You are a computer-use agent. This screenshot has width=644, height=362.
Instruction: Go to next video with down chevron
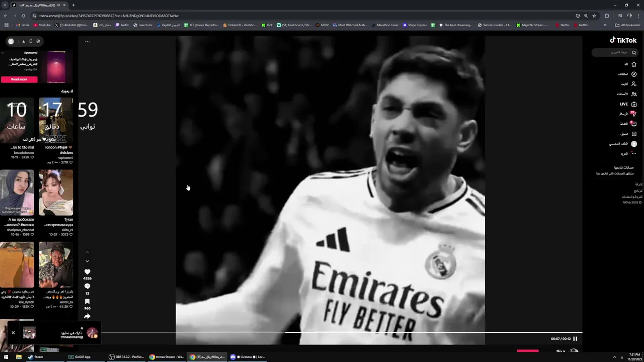87,261
